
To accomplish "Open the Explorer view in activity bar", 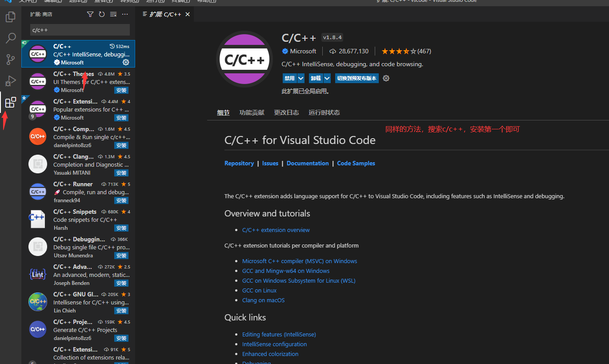I will pos(10,17).
